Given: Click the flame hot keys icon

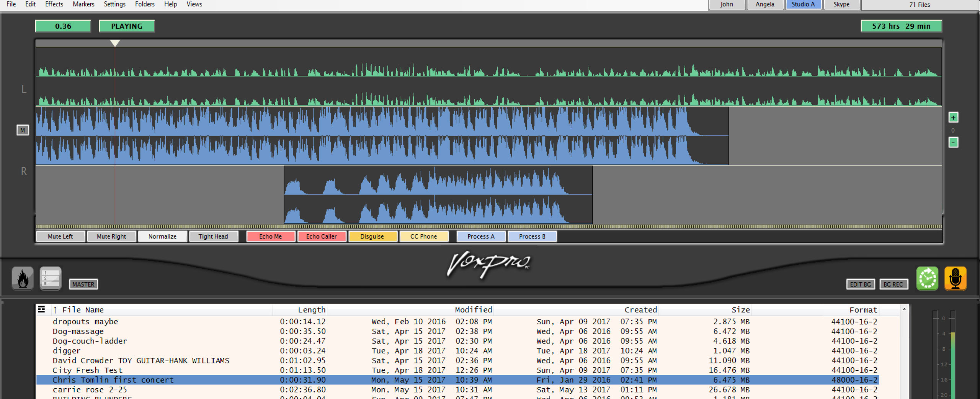Looking at the screenshot, I should 23,278.
